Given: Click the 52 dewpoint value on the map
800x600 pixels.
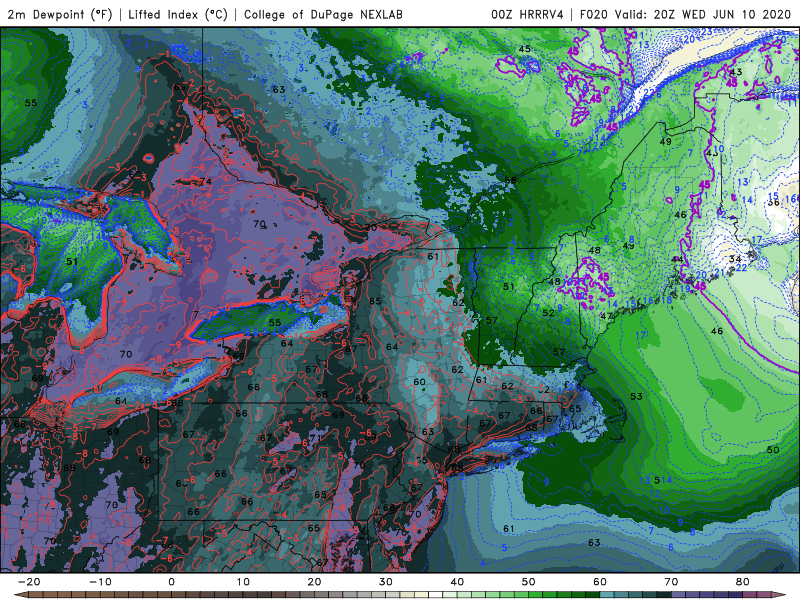Looking at the screenshot, I should click(548, 312).
